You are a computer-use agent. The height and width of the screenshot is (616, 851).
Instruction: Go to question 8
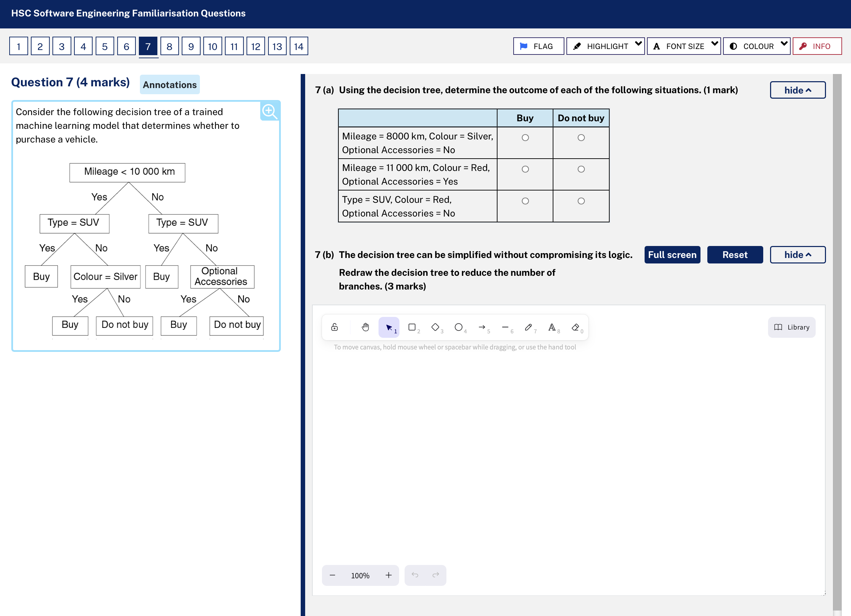[170, 46]
